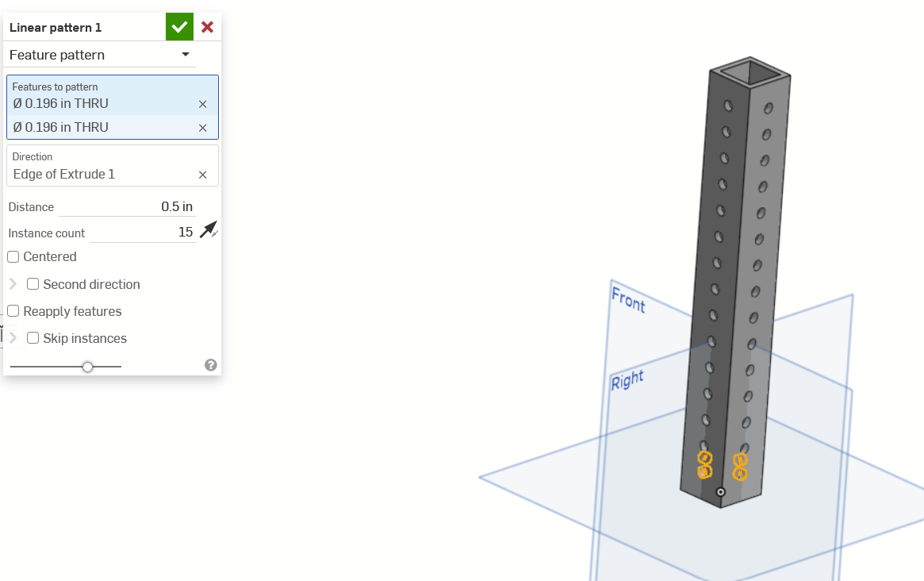The width and height of the screenshot is (924, 581).
Task: Edit the Distance value 0.5 in
Action: 127,207
